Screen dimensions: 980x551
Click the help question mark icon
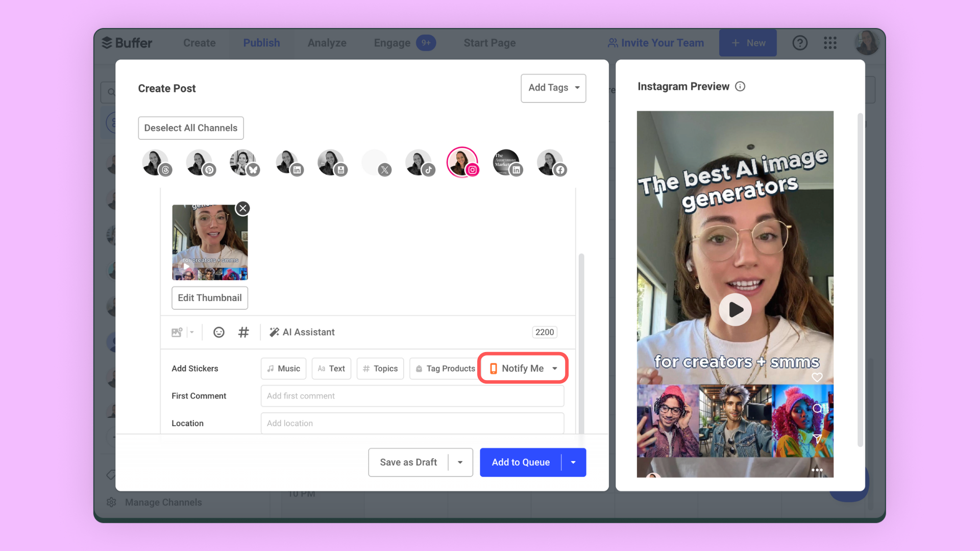click(800, 42)
